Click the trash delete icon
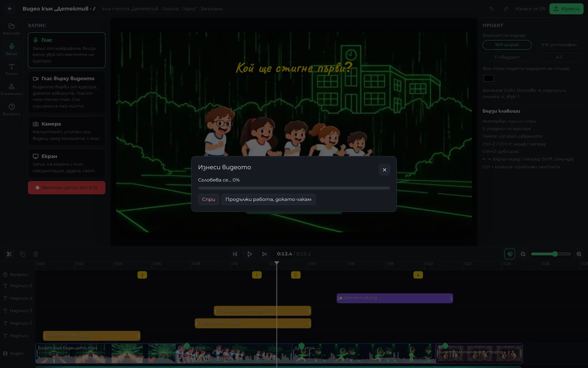Viewport: 588px width, 368px height. point(36,254)
